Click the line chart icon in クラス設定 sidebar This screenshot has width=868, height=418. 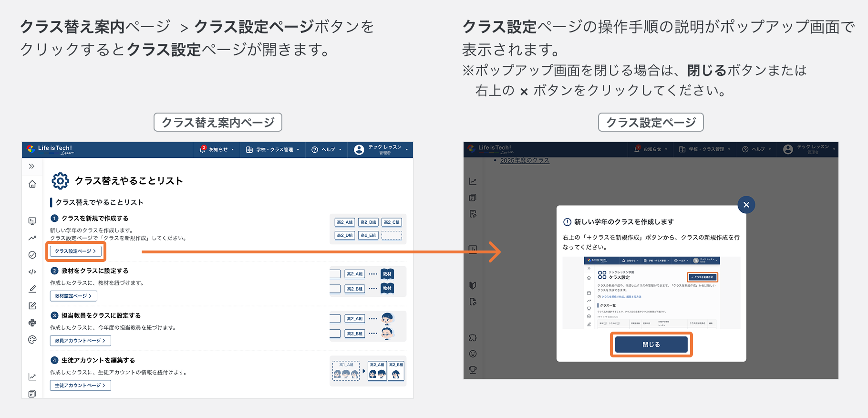point(473,181)
